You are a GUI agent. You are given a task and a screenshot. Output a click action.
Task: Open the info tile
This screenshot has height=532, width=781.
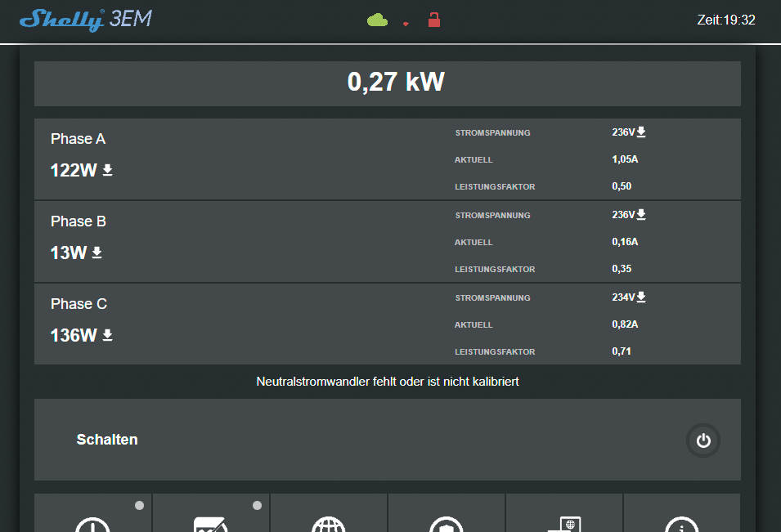click(x=682, y=513)
